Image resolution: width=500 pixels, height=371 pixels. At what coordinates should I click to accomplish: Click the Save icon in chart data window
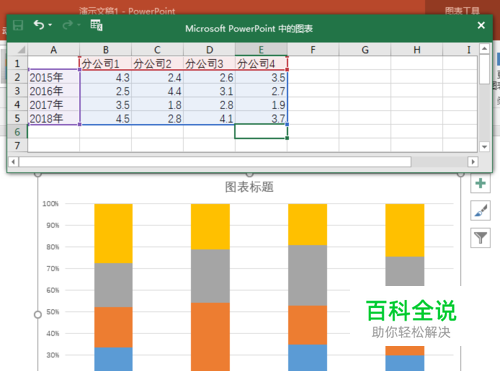[x=18, y=25]
